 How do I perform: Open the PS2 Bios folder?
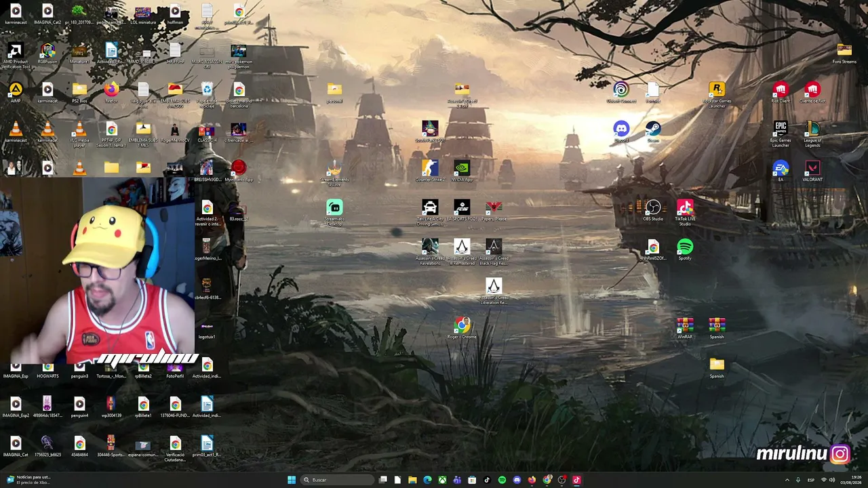(x=79, y=94)
